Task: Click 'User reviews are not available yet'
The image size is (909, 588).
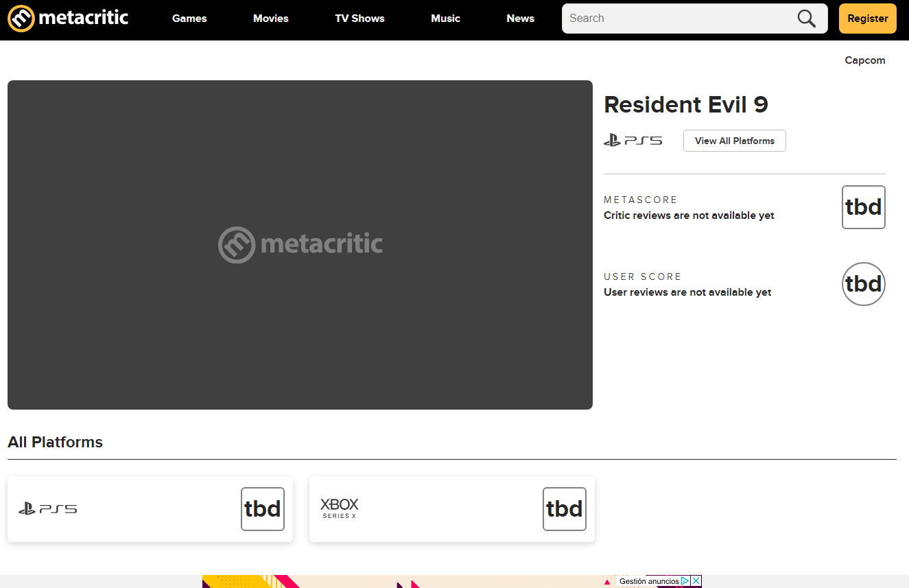Action: 687,292
